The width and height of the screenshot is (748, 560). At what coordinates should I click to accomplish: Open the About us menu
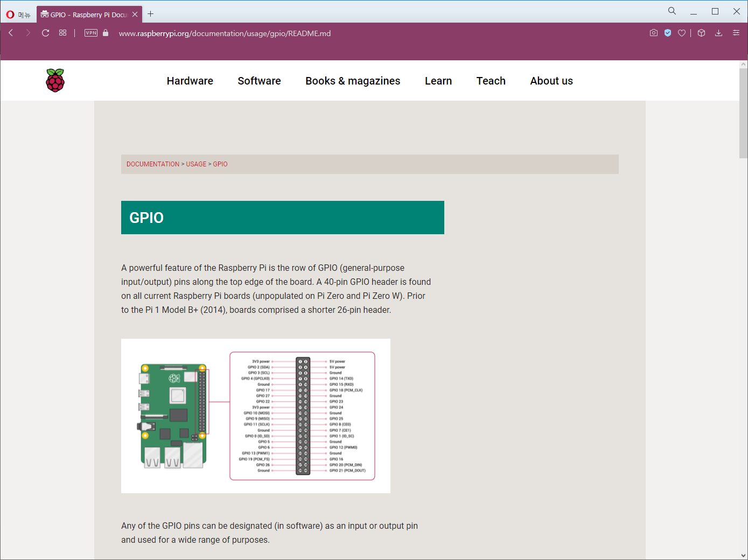pyautogui.click(x=551, y=81)
